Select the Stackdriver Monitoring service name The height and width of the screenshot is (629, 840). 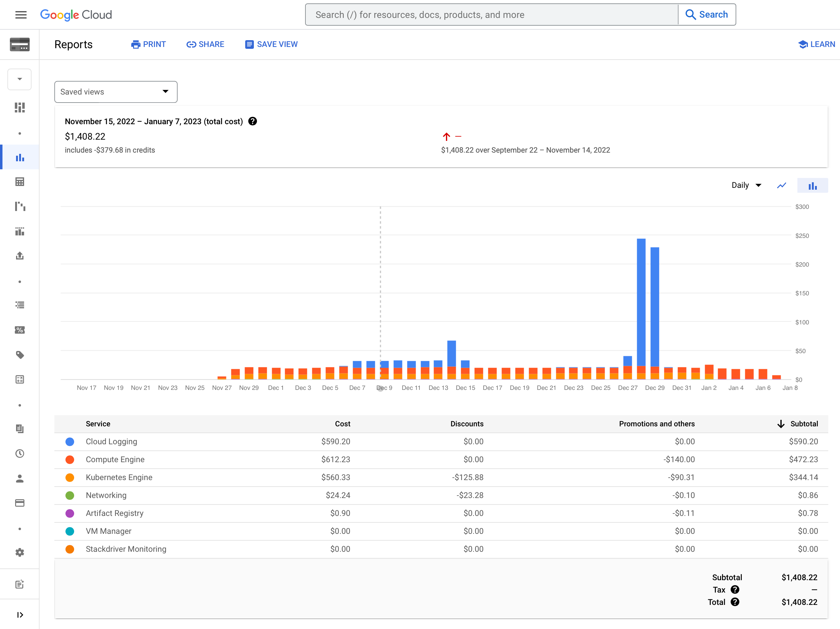click(x=126, y=549)
